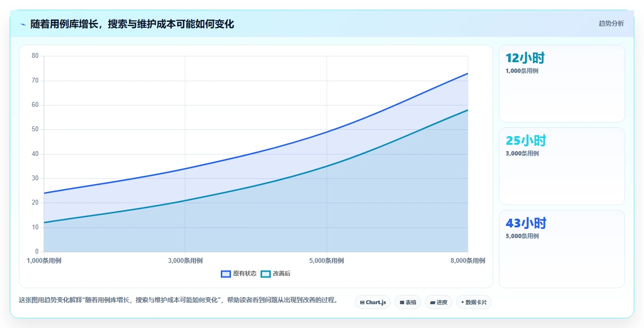Click the 10 y-axis value
The width and height of the screenshot is (644, 328).
tap(35, 227)
